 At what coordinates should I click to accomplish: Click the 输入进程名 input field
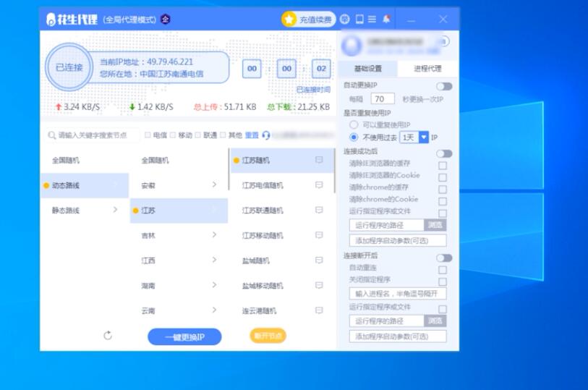[398, 294]
